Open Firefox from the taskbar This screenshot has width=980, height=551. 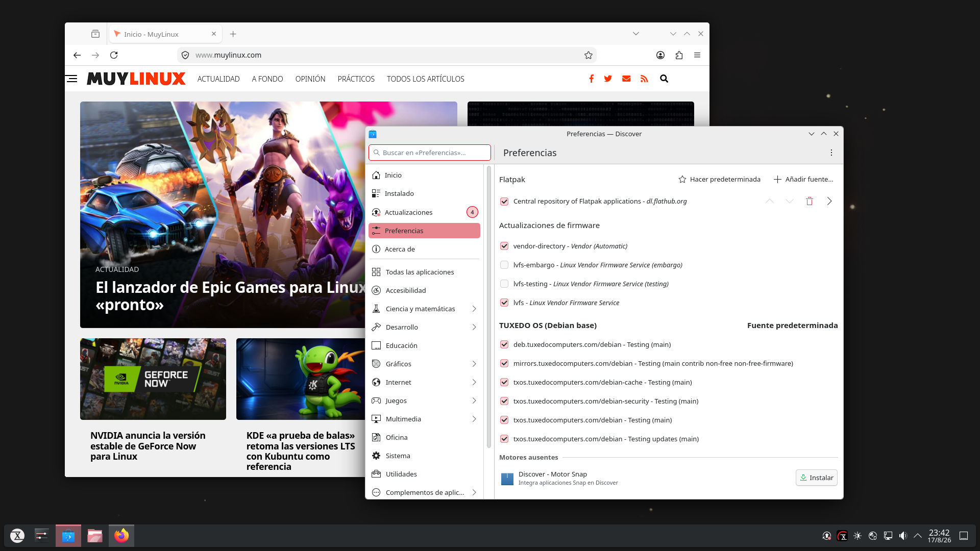tap(121, 536)
